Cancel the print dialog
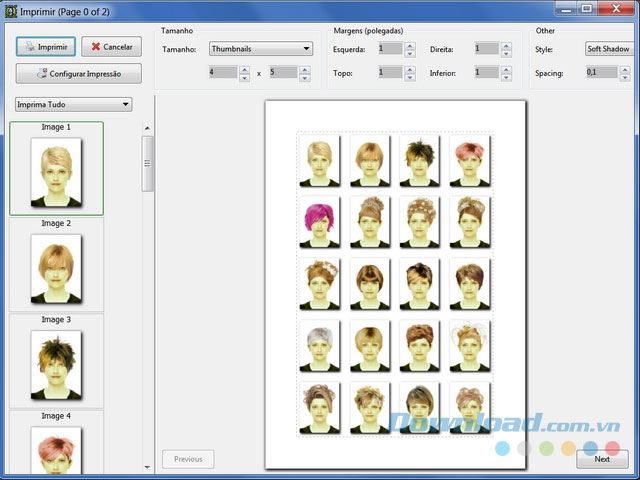This screenshot has width=640, height=480. pyautogui.click(x=111, y=47)
